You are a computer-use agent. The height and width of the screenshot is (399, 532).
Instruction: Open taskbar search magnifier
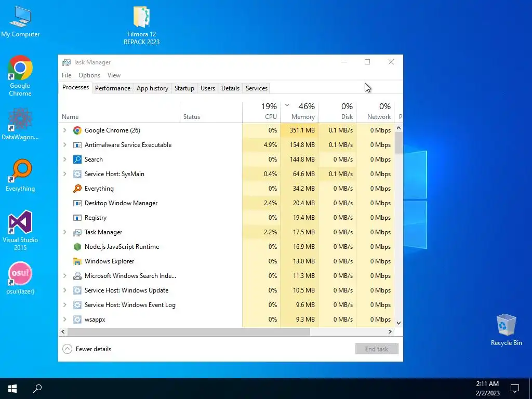pyautogui.click(x=37, y=389)
